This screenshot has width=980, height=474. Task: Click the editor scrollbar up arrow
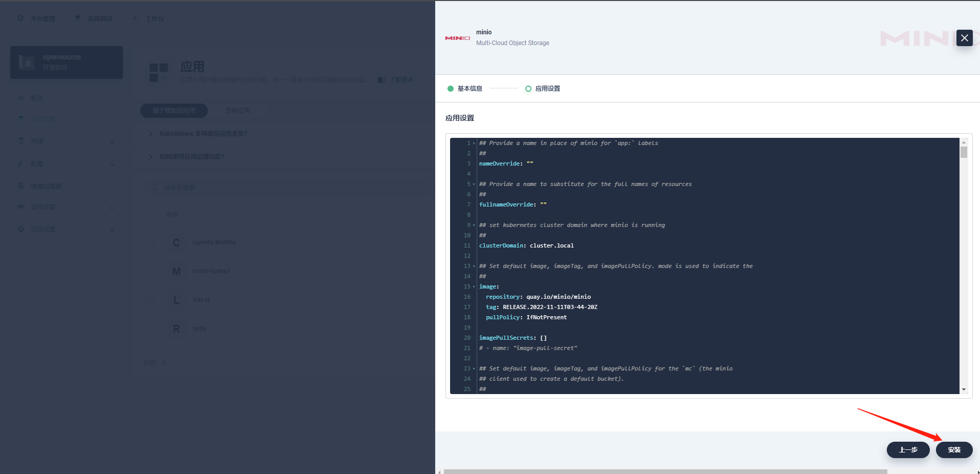[x=964, y=142]
